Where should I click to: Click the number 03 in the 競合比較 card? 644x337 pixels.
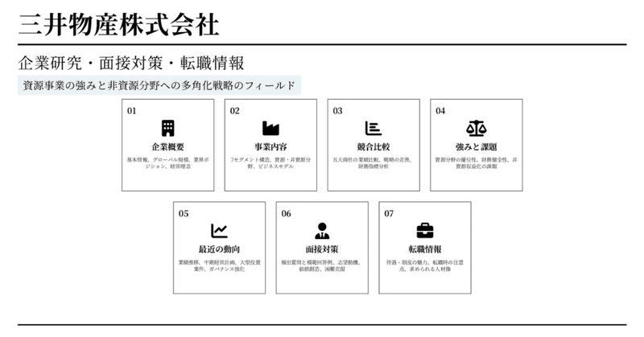tap(337, 111)
